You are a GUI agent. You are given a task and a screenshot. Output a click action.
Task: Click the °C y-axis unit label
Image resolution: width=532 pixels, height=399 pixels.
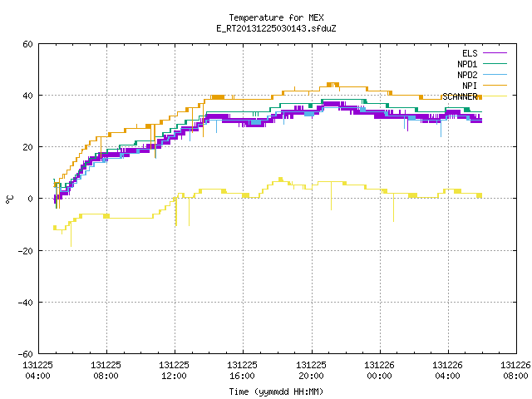pos(10,199)
